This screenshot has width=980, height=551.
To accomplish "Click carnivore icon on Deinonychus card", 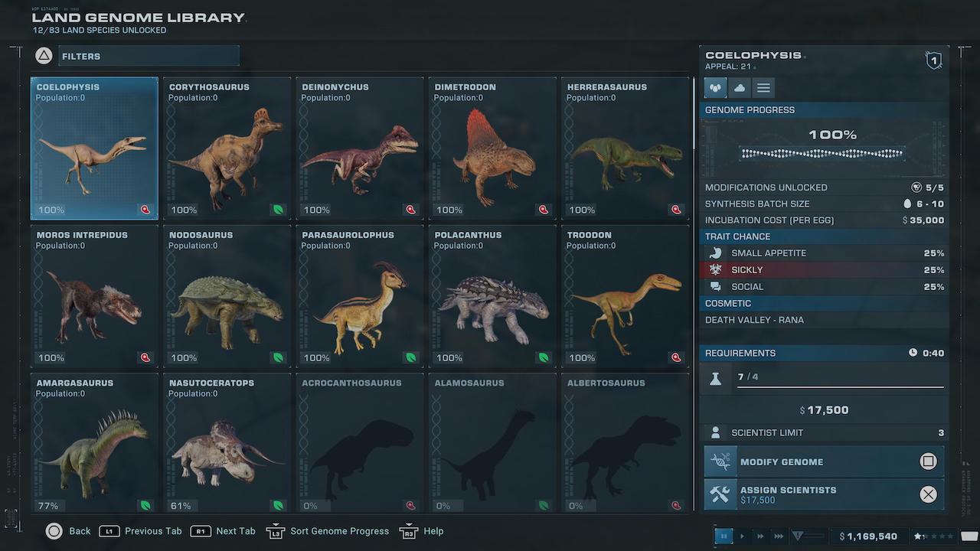I will pos(411,210).
